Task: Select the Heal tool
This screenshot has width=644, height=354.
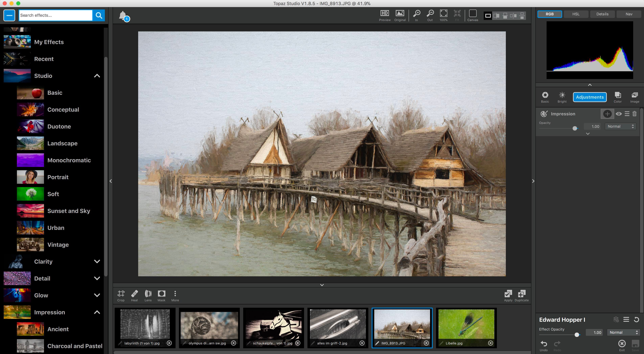Action: [x=134, y=296]
